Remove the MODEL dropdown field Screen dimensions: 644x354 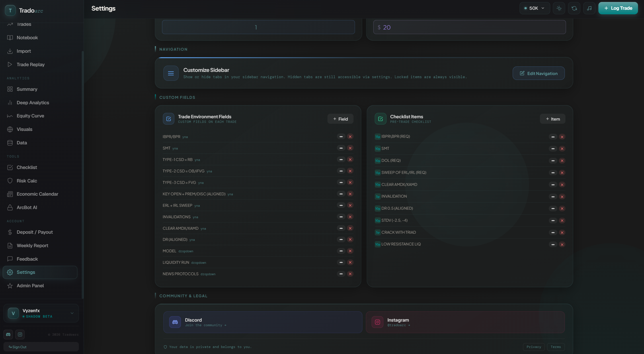point(350,251)
